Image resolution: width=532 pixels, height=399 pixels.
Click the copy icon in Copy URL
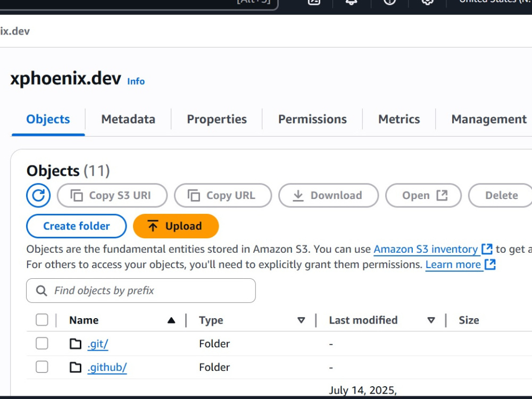pos(194,196)
